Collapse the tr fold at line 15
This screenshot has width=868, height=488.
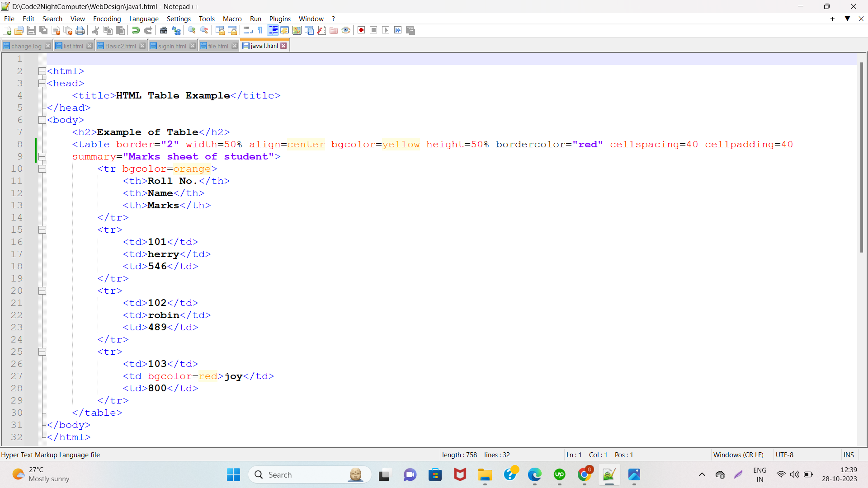pyautogui.click(x=42, y=230)
